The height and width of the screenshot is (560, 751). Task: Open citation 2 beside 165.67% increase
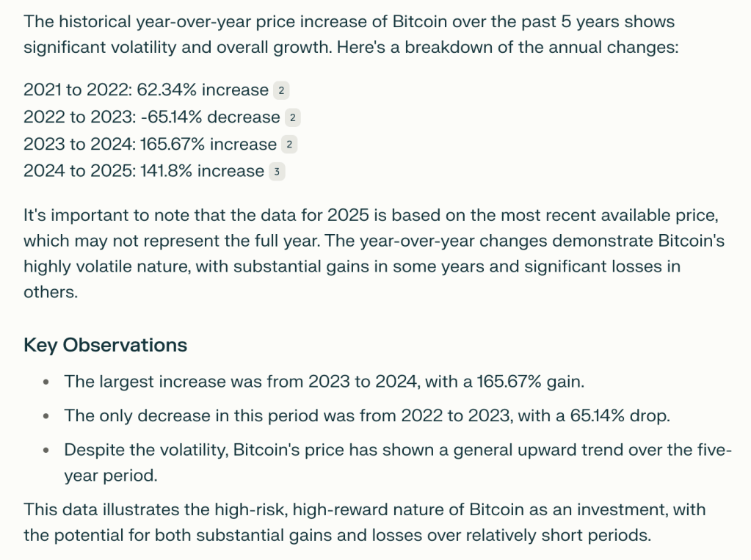(289, 145)
